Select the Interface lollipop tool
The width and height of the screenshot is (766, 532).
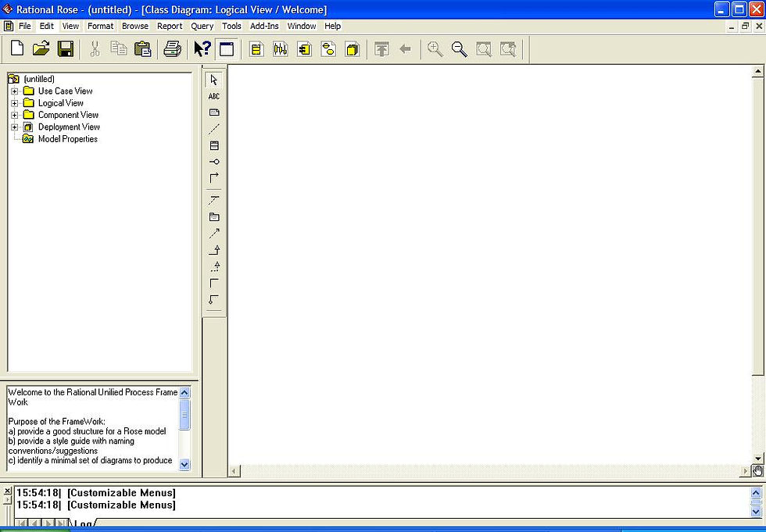pos(214,162)
